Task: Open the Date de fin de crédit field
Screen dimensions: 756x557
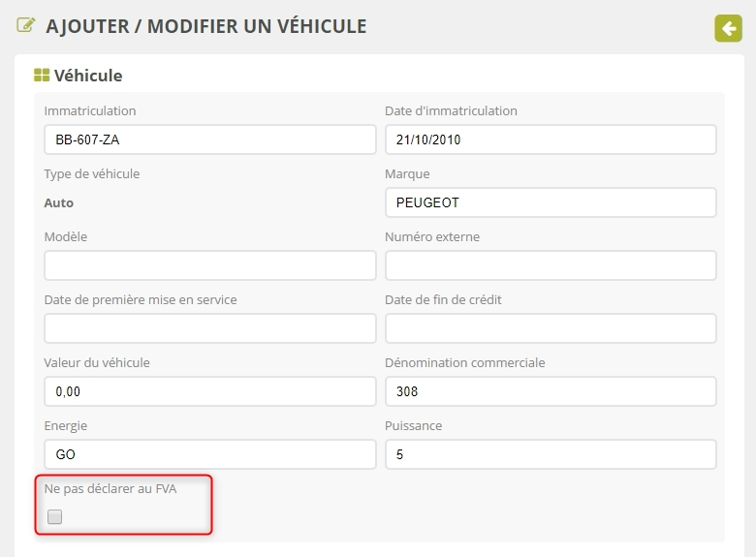Action: [551, 328]
